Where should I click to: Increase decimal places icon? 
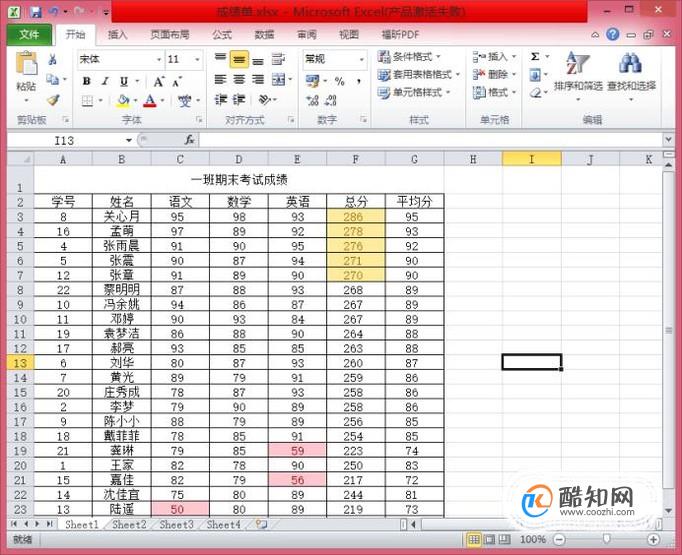pos(312,100)
